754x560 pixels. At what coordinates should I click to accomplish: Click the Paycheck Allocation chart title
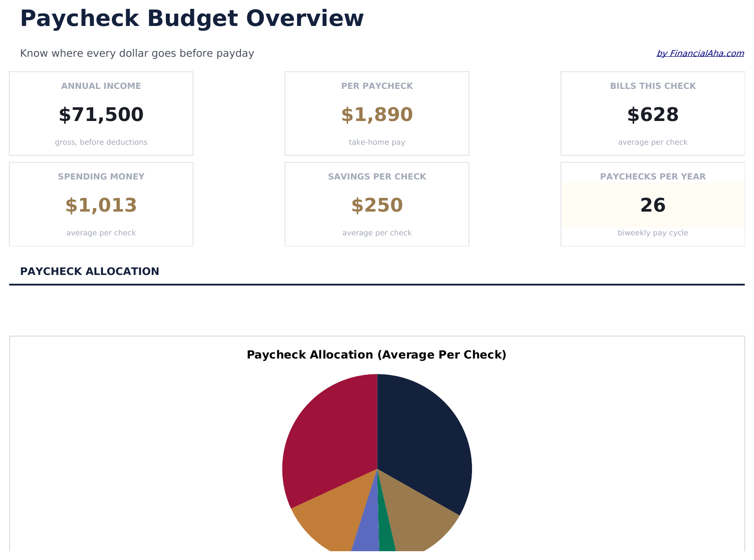(x=377, y=355)
